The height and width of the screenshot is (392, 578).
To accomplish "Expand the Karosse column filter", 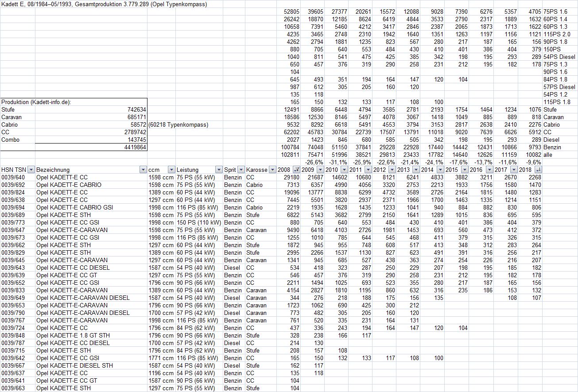I will click(272, 170).
